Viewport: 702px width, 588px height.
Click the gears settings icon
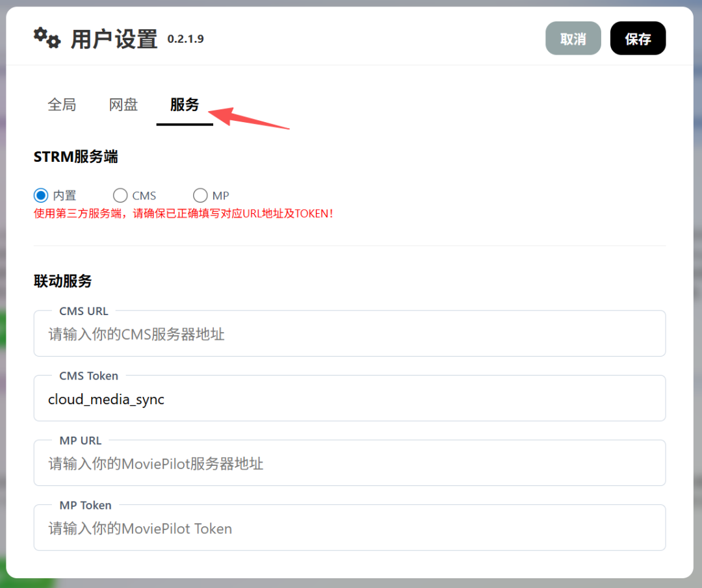tap(47, 38)
